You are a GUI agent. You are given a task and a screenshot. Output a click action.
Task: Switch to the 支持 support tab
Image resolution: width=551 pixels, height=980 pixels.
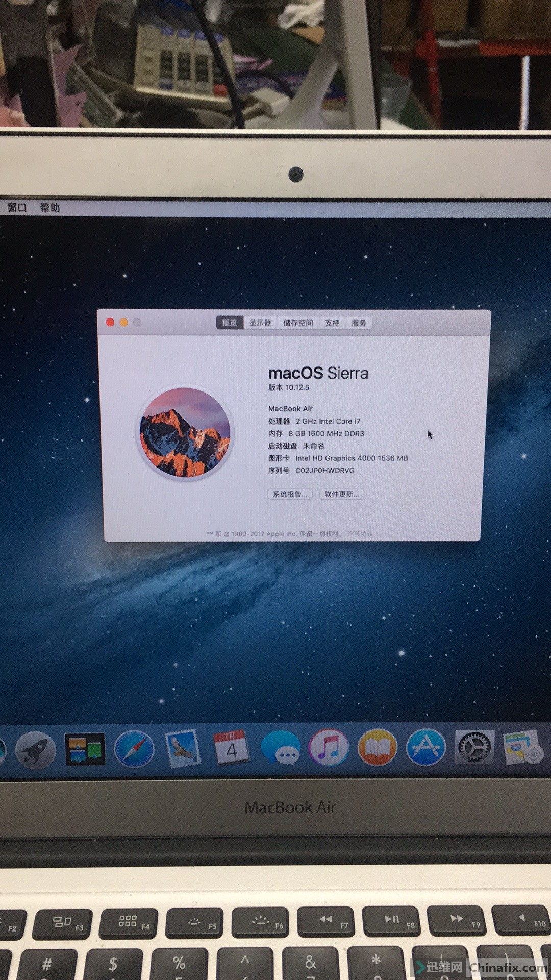tap(332, 323)
